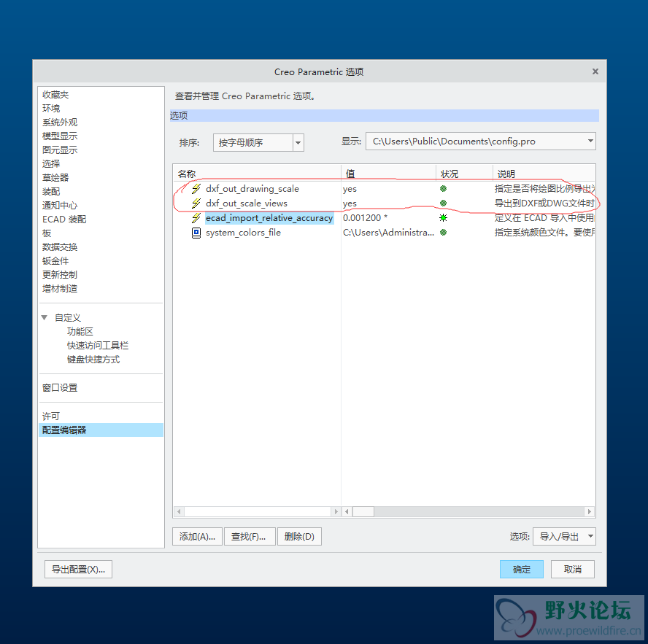The image size is (648, 644).
Task: Confirm with the 确定 button
Action: [522, 569]
